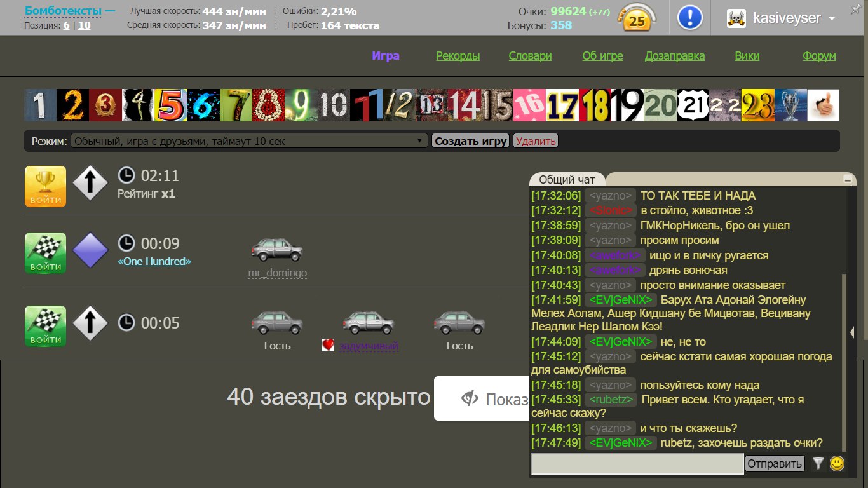Screen dimensions: 868x488
Task: Switch to the Общий чат tab
Action: (567, 180)
